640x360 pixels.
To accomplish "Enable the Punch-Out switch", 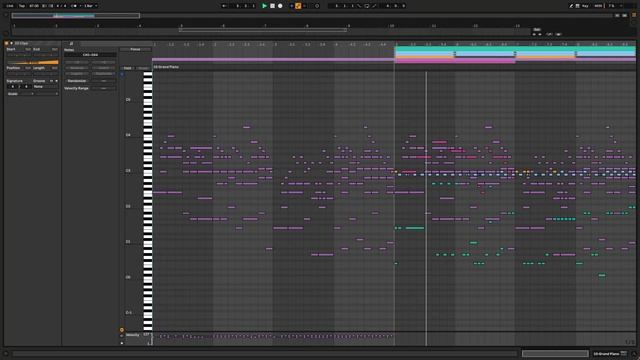I will point(374,6).
